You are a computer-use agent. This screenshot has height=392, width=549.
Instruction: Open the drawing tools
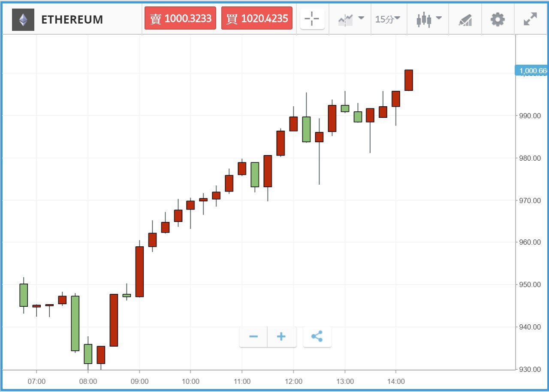pyautogui.click(x=465, y=19)
